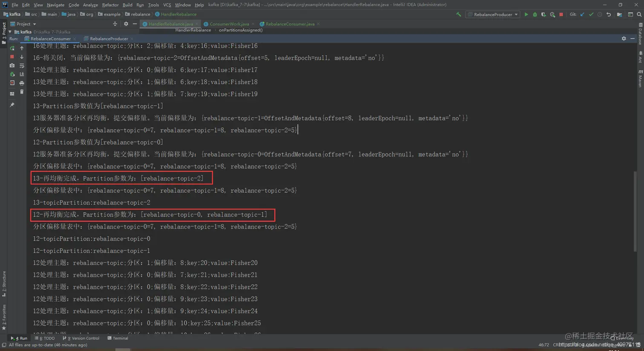This screenshot has height=351, width=644.
Task: Revert changes with the rollback arrow
Action: click(x=609, y=14)
